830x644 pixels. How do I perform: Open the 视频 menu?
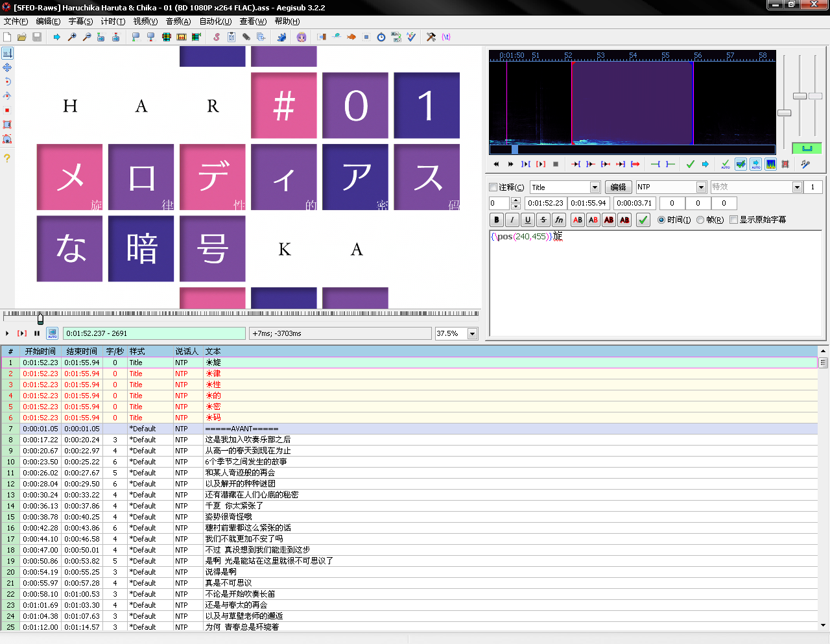[x=145, y=21]
